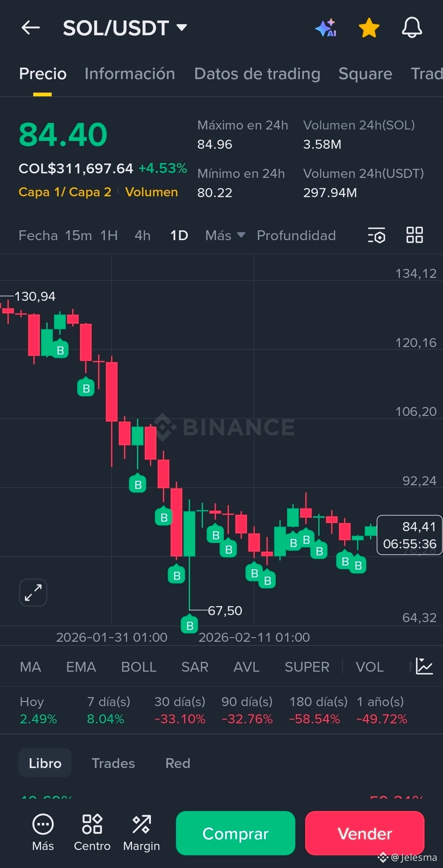Open price alert bell icon
This screenshot has width=443, height=868.
point(412,28)
